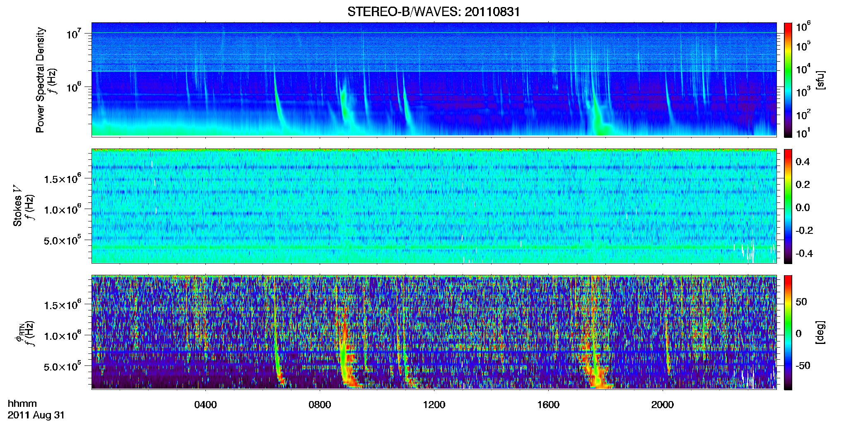Click the positive 50 value on the degrees colorbar
Screen dimensions: 868x447
tap(801, 302)
